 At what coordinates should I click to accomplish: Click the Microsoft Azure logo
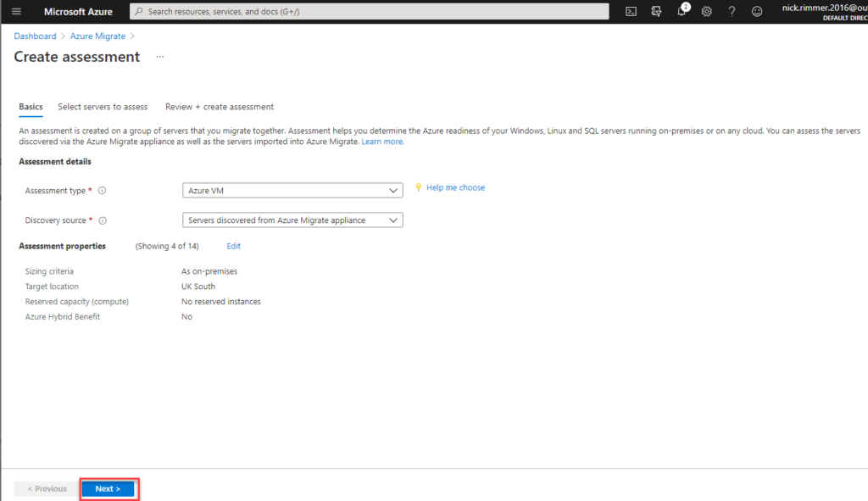click(78, 11)
